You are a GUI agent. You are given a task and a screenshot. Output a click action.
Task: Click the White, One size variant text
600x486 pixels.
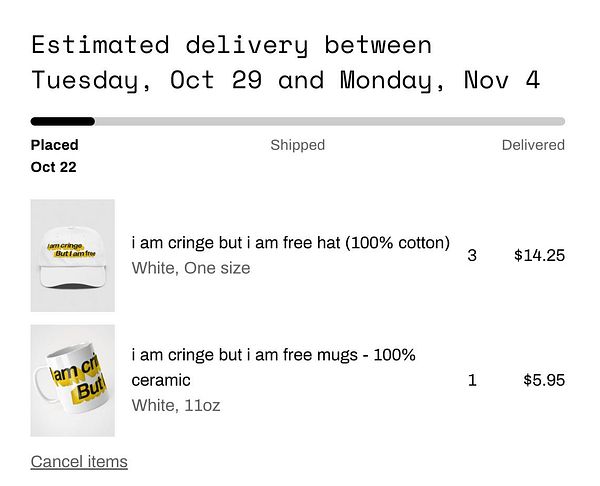click(191, 268)
